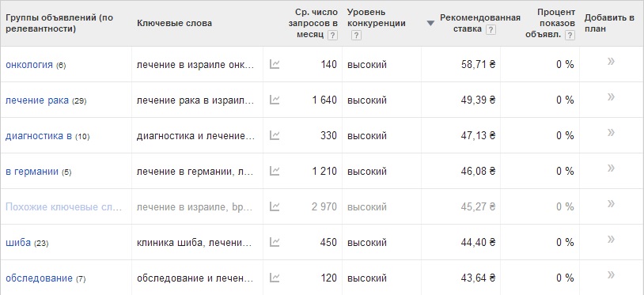Screen dimensions: 644x295
Task: Open trend chart icon for онкология row
Action: [275, 64]
